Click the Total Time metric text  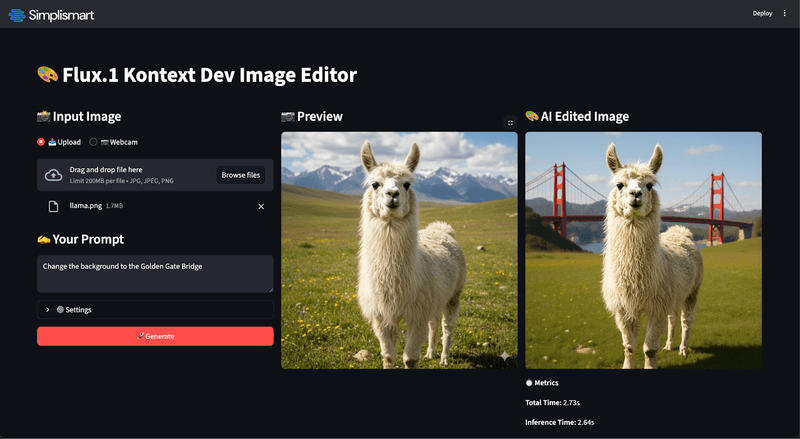click(x=553, y=402)
